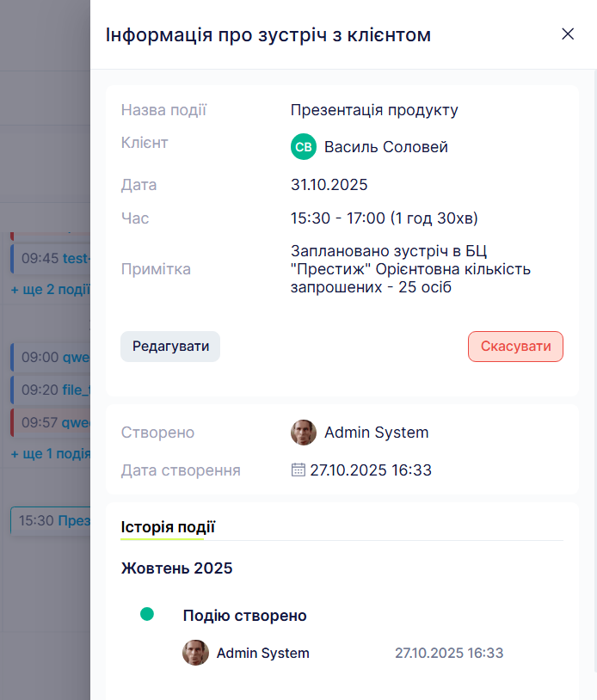Click Admin System avatar in Створено row
The width and height of the screenshot is (597, 700).
coord(304,433)
